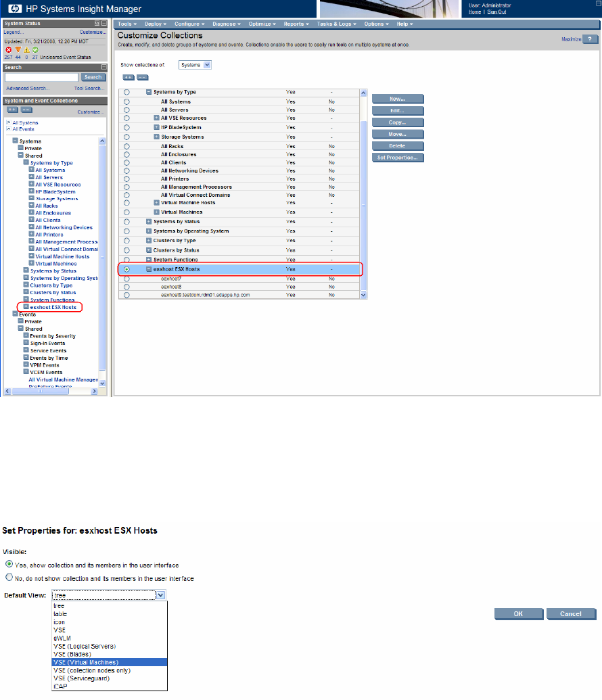The image size is (602, 700).
Task: Expand All VSE Resources in the table
Action: tap(157, 118)
